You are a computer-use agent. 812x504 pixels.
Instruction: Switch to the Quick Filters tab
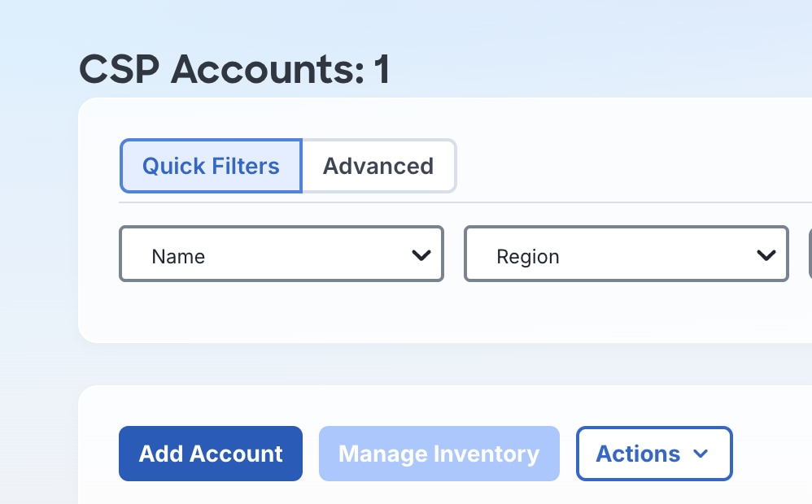(211, 166)
